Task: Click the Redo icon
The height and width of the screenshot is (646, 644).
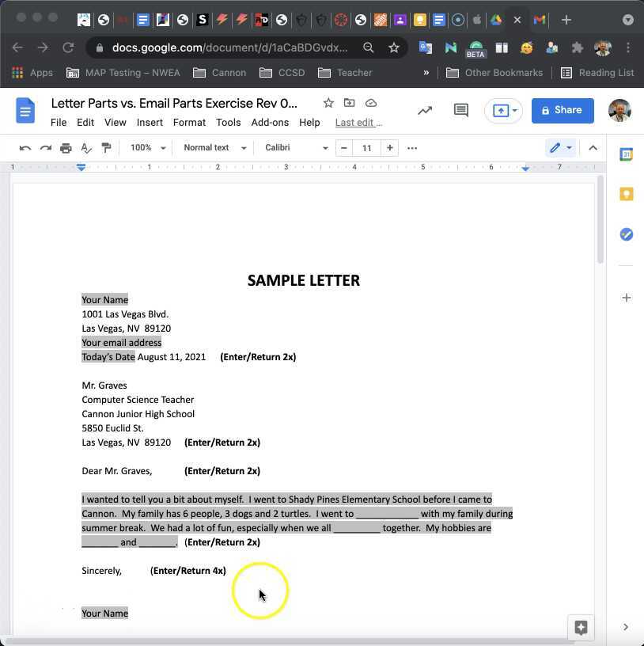Action: pyautogui.click(x=46, y=147)
